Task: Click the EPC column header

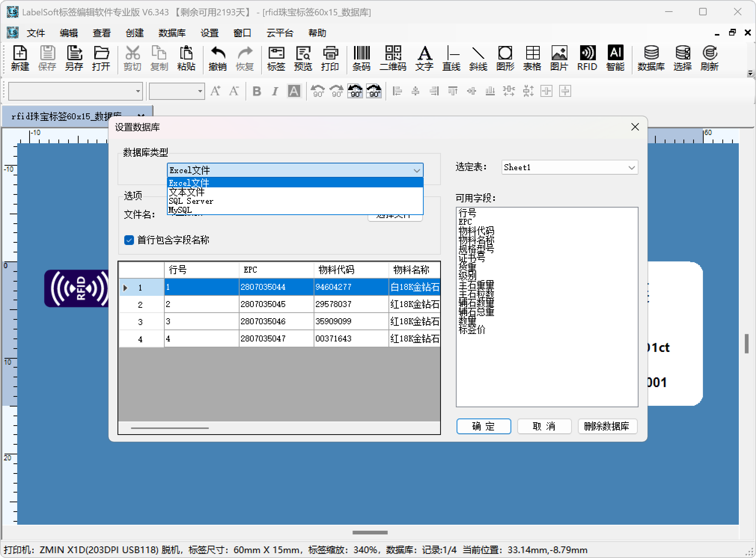Action: [276, 270]
